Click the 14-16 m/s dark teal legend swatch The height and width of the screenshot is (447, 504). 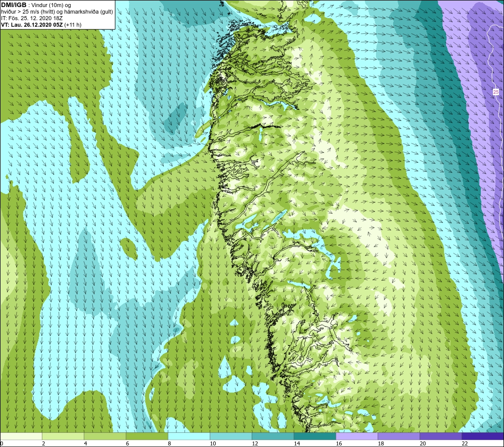click(315, 436)
